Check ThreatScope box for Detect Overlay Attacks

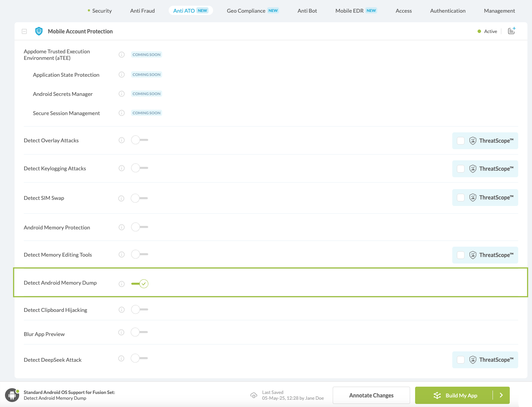click(461, 141)
